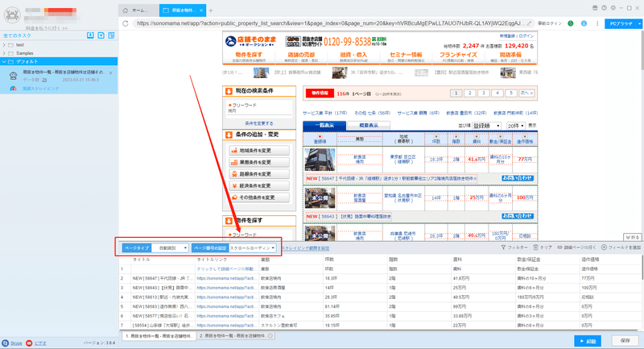Click 経済条件を変更 button

pyautogui.click(x=258, y=186)
